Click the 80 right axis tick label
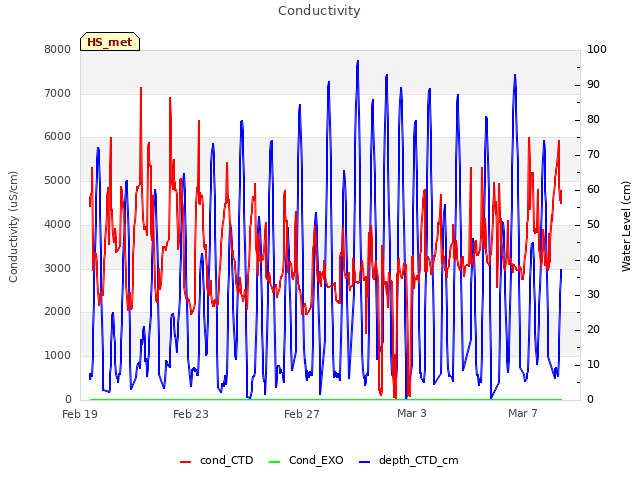Viewport: 640px width, 480px height. point(593,120)
